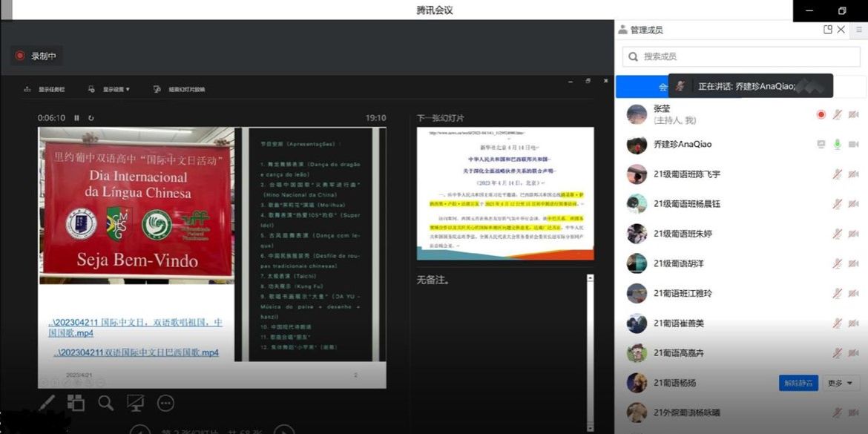Click the hamburger menu icon at top right
868x434 pixels.
pyautogui.click(x=859, y=30)
